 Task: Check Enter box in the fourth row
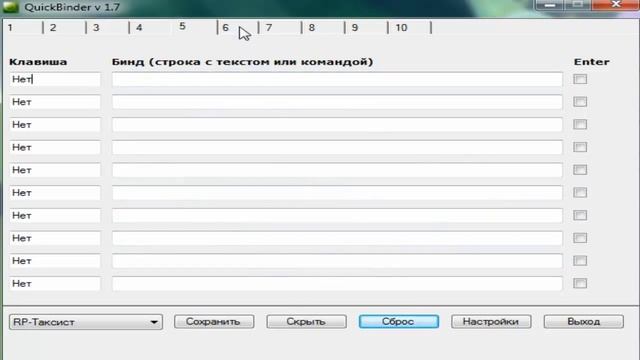pyautogui.click(x=580, y=147)
